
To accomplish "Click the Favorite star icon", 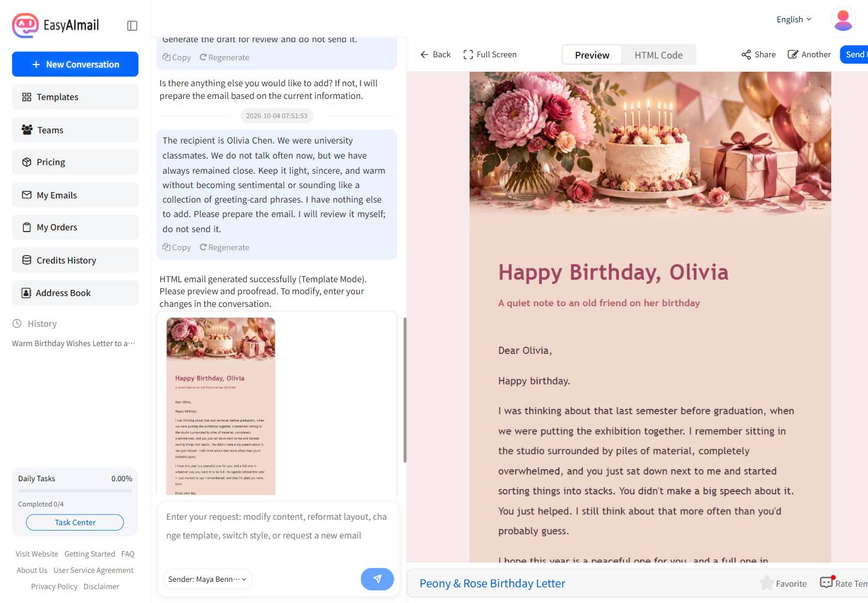I will pyautogui.click(x=767, y=583).
